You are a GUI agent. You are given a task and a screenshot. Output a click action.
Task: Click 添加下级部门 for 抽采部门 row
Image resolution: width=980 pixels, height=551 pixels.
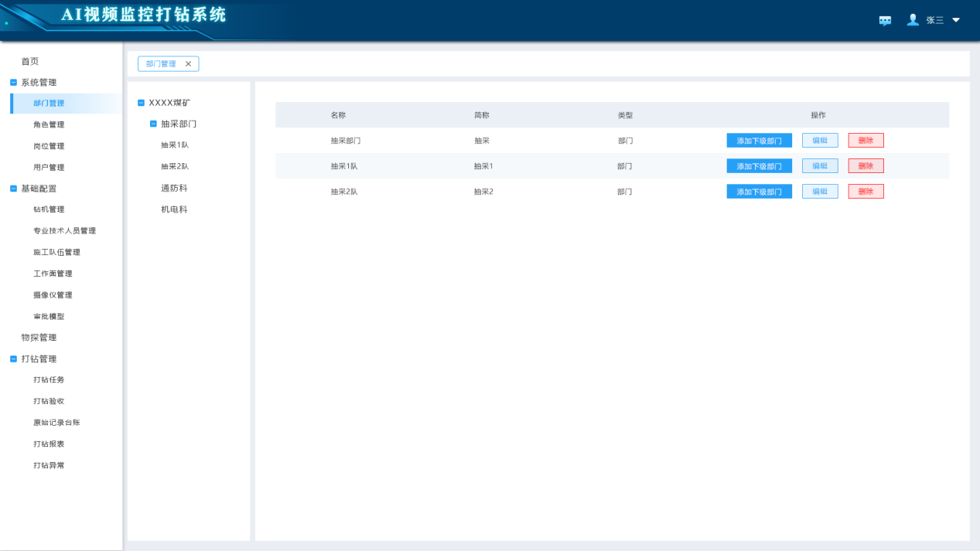759,141
